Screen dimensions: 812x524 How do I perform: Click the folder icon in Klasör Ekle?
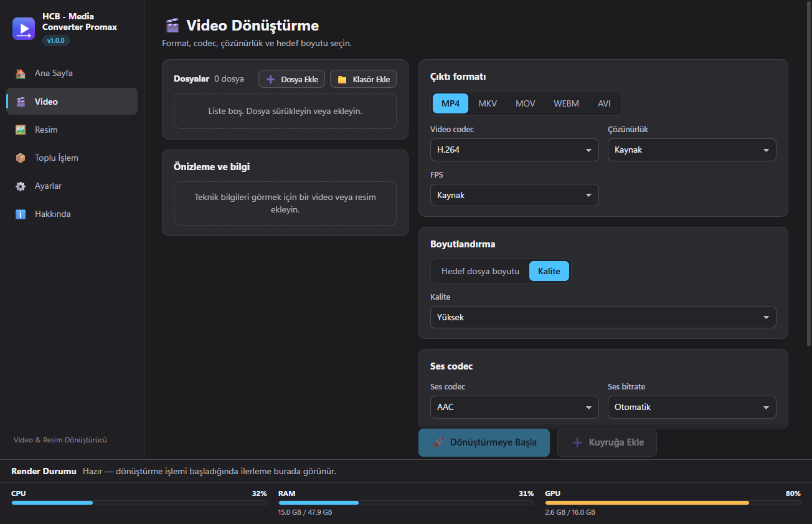click(x=342, y=79)
